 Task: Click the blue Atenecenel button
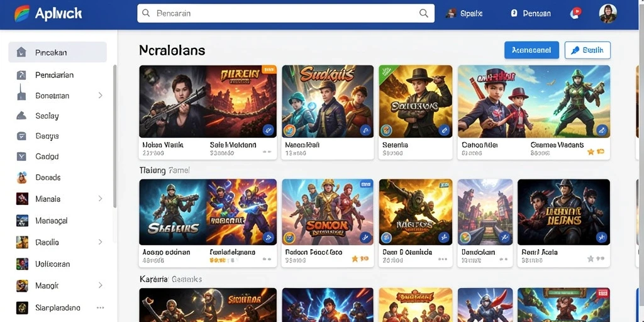531,50
